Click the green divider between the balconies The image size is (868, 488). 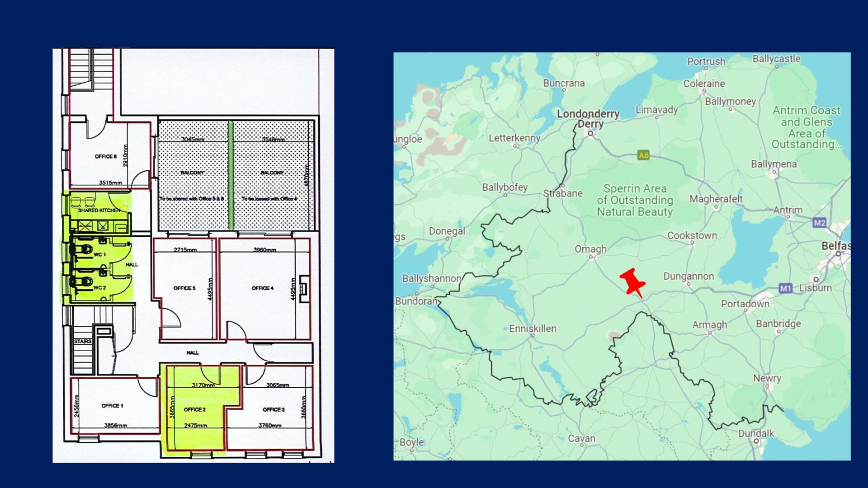point(231,176)
